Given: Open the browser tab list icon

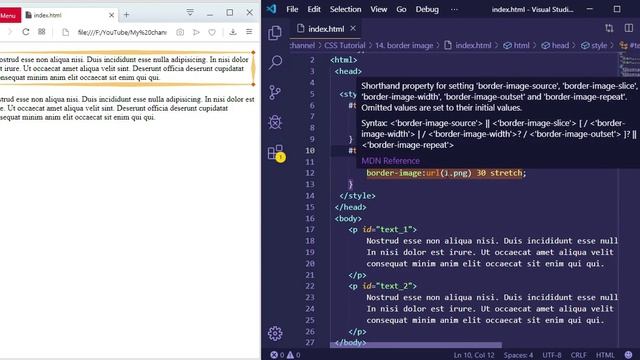Looking at the screenshot, I should point(190,13).
